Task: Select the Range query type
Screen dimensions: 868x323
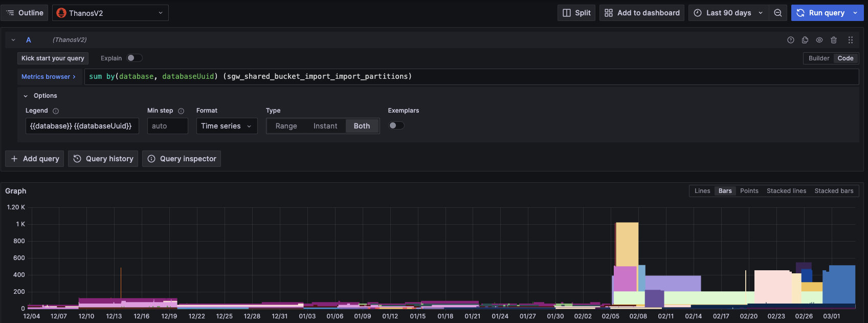Action: 286,126
